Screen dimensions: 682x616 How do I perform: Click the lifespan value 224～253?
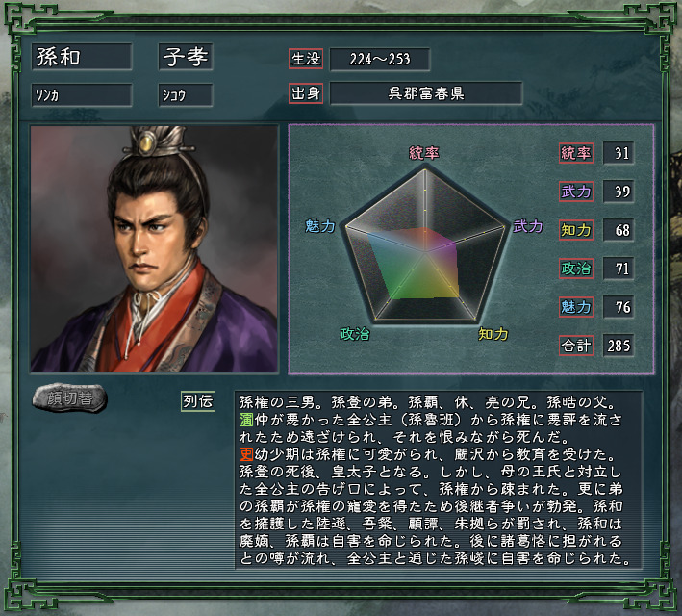click(x=380, y=59)
